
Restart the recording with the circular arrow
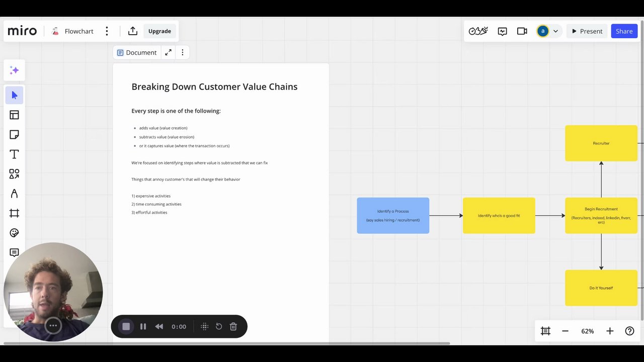pos(219,326)
